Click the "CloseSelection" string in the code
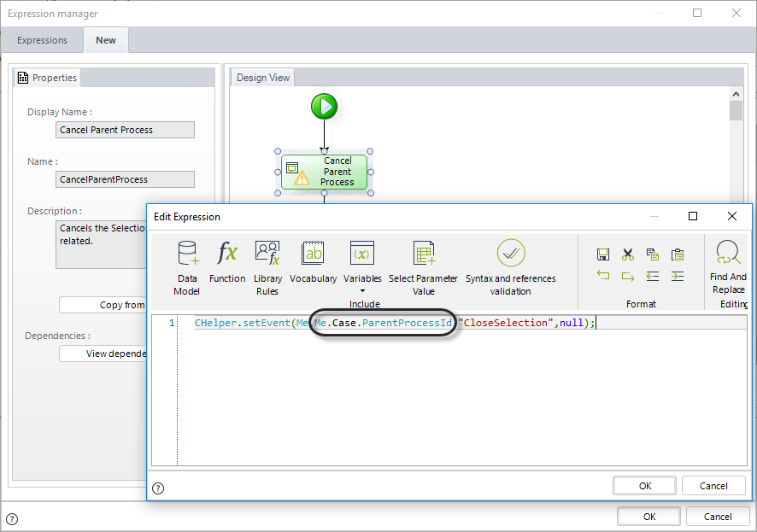757x532 pixels. 506,323
